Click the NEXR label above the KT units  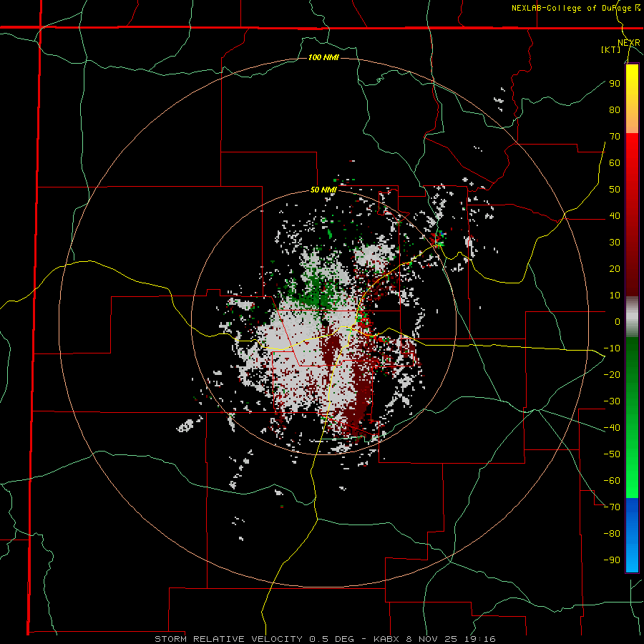629,43
